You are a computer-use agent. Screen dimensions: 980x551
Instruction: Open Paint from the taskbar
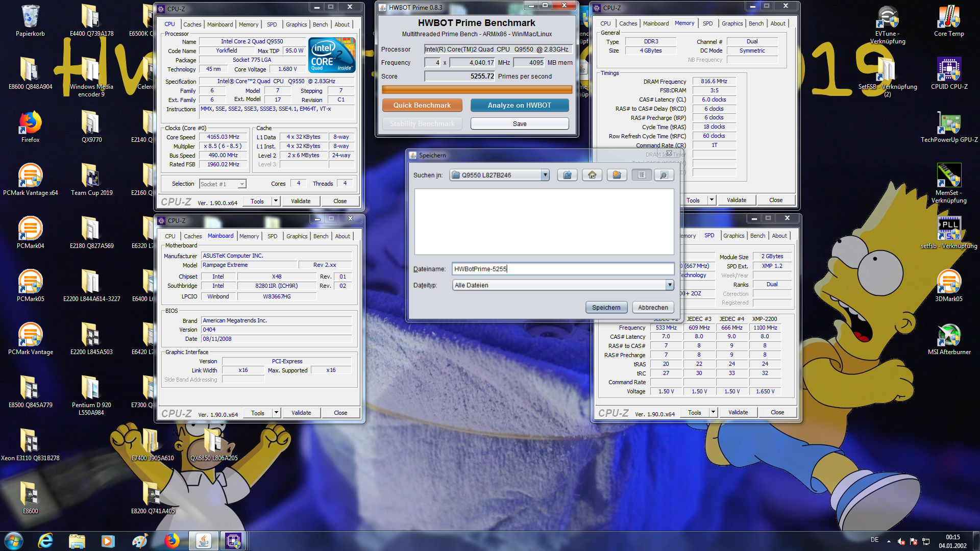coord(139,541)
